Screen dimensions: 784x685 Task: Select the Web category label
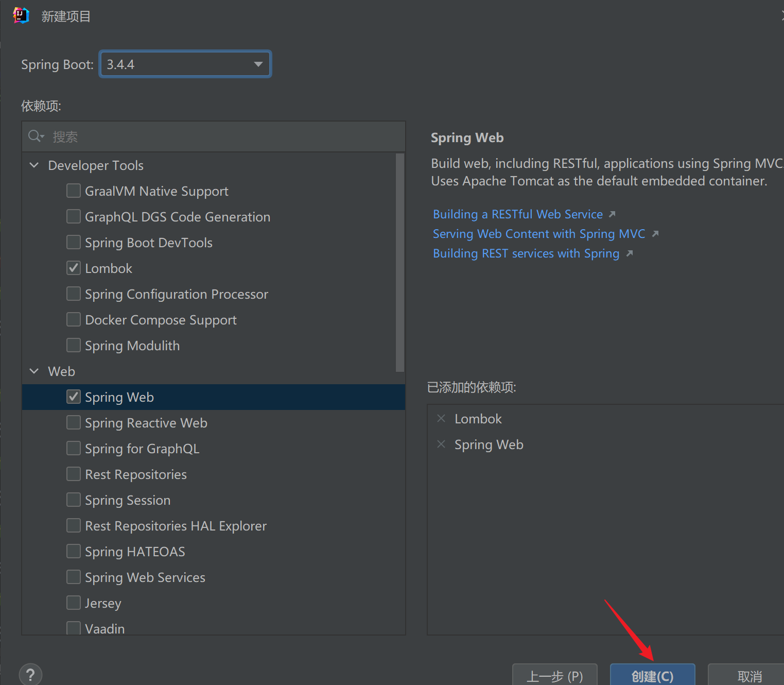[x=61, y=371]
